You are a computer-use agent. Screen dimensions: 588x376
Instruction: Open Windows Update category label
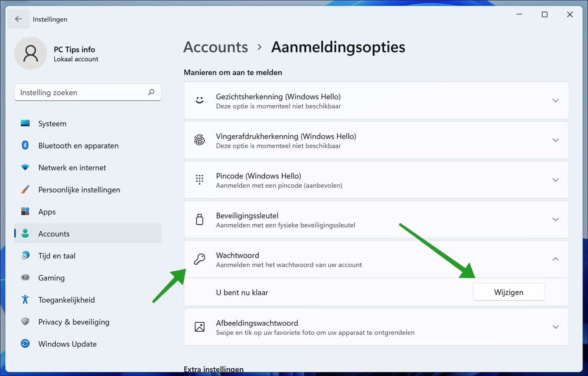tap(67, 344)
